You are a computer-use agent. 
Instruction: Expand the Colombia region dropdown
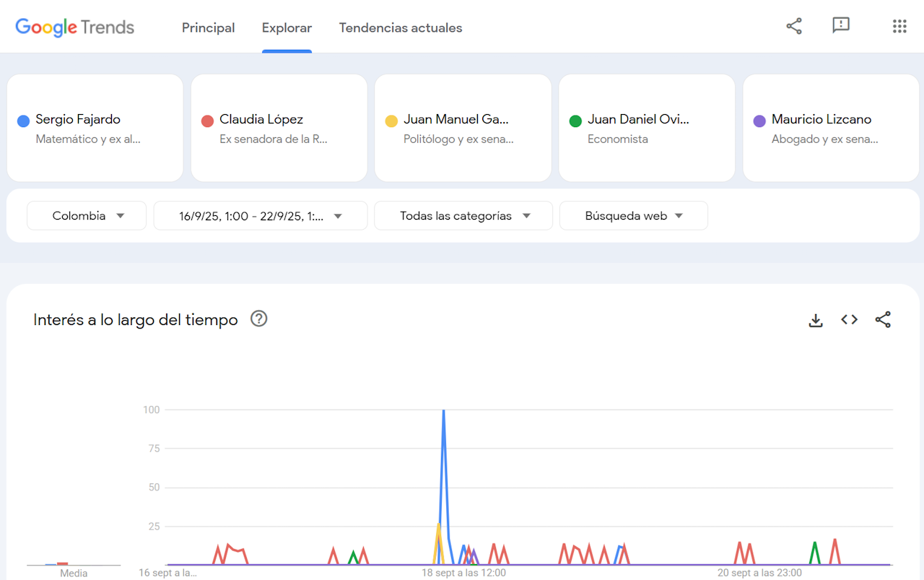[x=87, y=216]
